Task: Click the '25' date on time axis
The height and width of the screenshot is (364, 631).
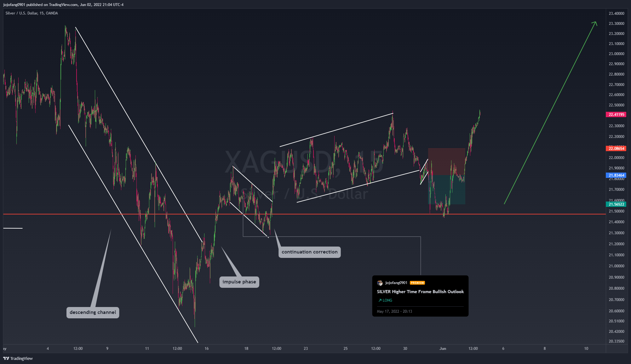Action: coord(346,349)
